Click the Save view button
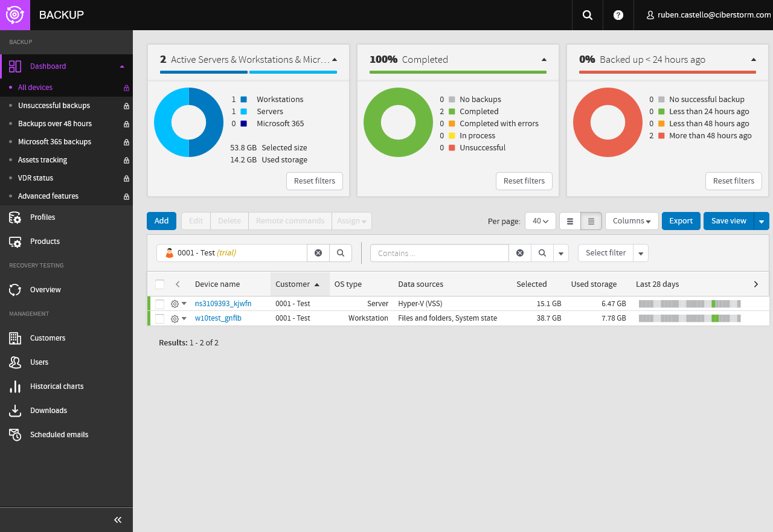773x532 pixels. coord(729,221)
